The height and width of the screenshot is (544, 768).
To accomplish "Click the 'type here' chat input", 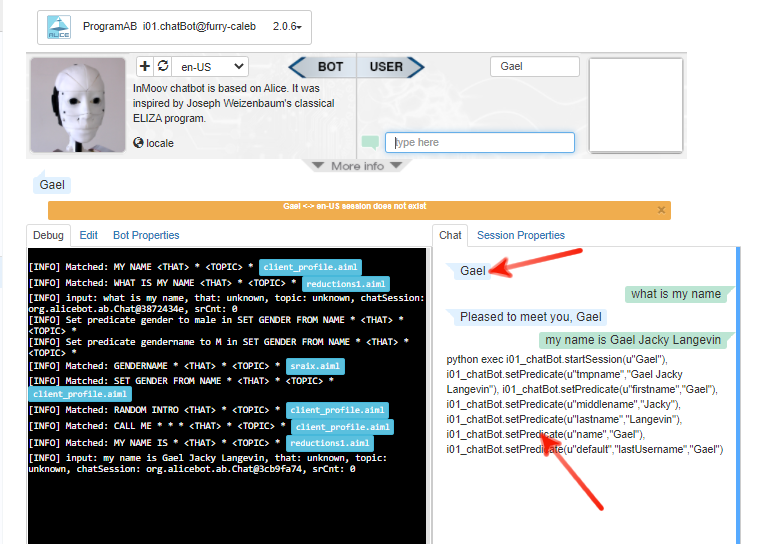I will pyautogui.click(x=480, y=142).
